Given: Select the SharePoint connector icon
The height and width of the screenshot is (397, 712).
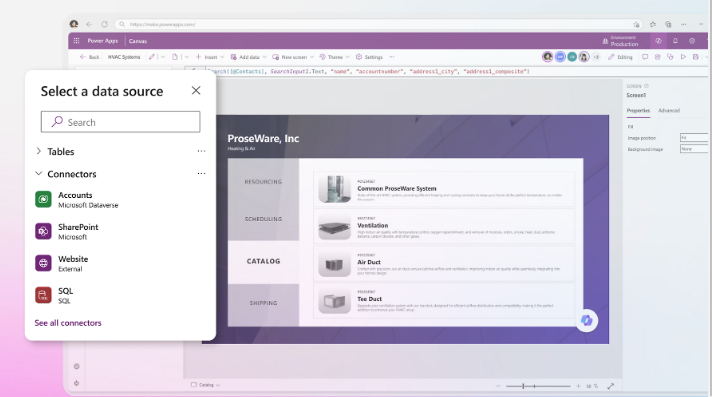Looking at the screenshot, I should 43,231.
